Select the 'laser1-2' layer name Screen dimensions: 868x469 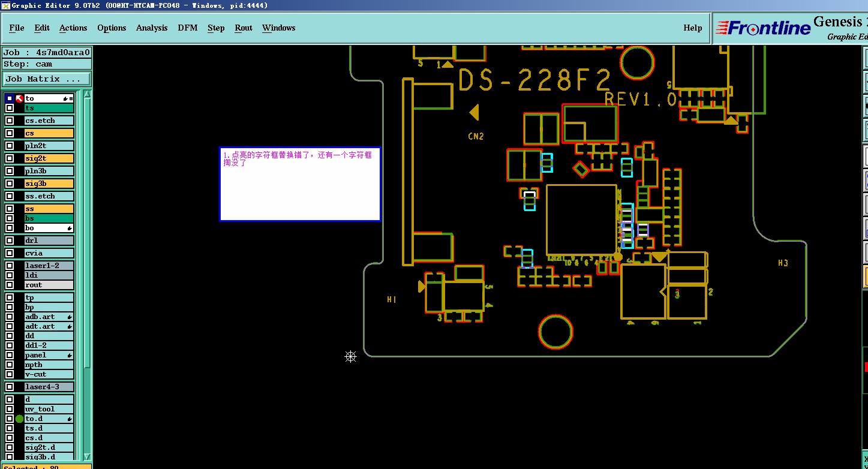click(49, 266)
